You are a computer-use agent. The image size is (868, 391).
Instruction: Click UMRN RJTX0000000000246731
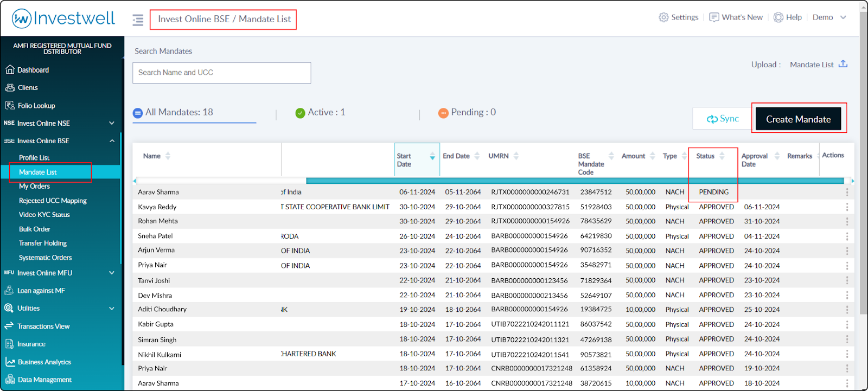pos(530,192)
